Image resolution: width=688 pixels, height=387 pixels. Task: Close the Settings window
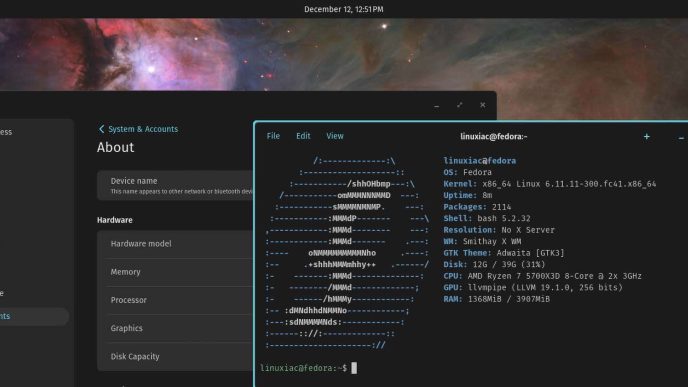click(x=483, y=105)
